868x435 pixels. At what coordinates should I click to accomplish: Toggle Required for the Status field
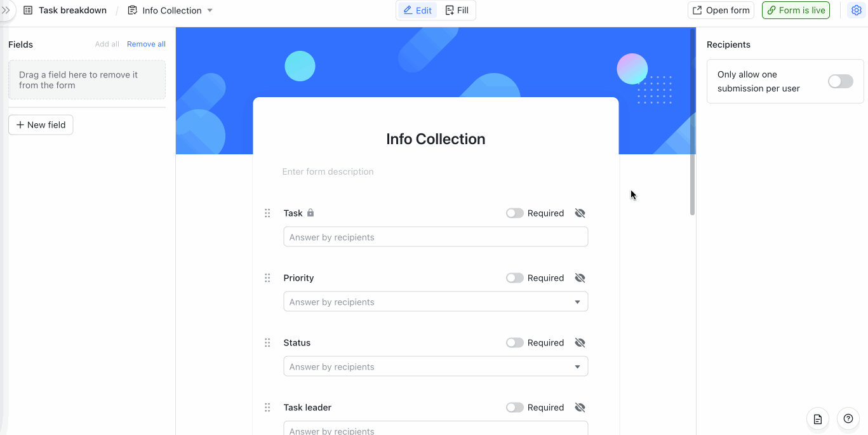(515, 343)
